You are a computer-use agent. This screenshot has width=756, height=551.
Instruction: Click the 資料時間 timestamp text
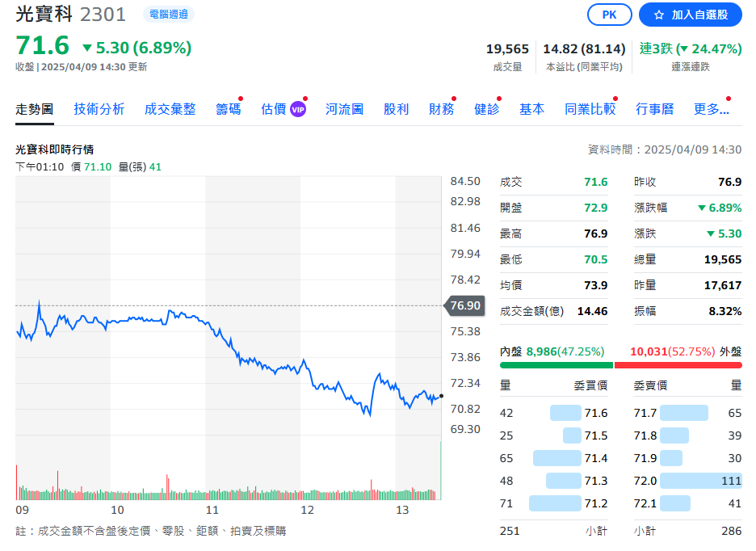pyautogui.click(x=665, y=149)
